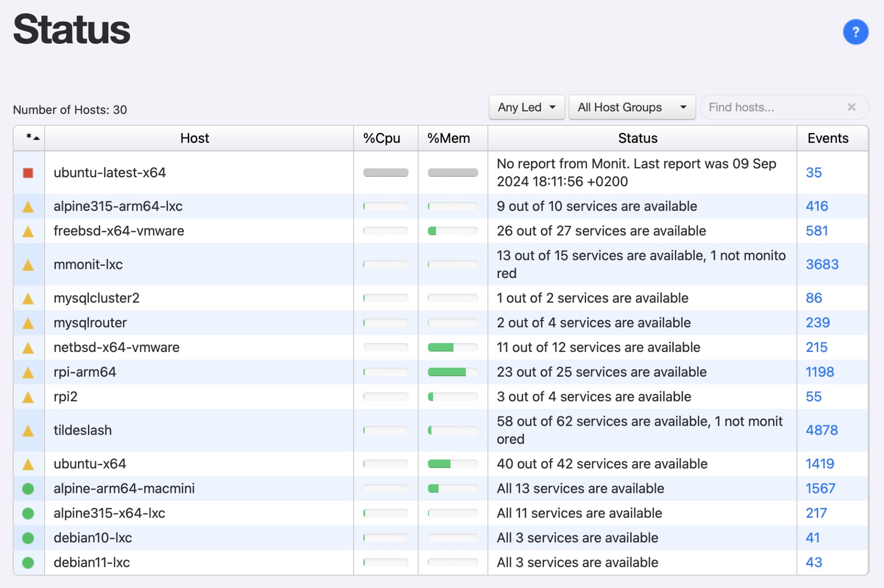This screenshot has height=588, width=884.
Task: Click the warning triangle for mysqlrouter
Action: 28,323
